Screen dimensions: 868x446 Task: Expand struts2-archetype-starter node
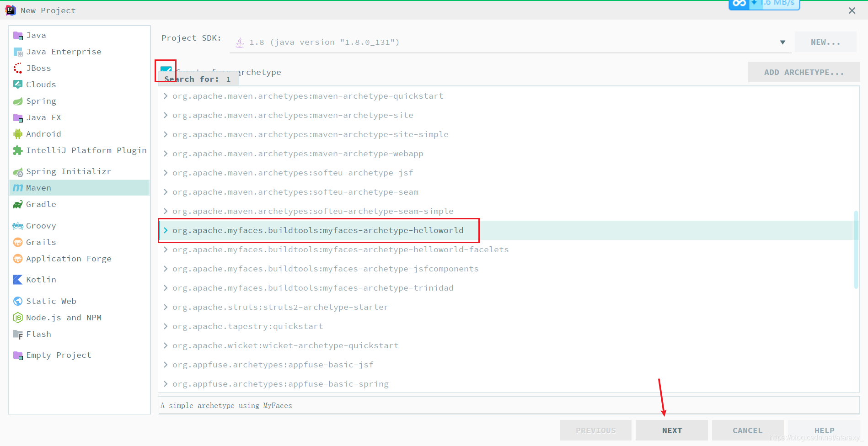tap(166, 307)
